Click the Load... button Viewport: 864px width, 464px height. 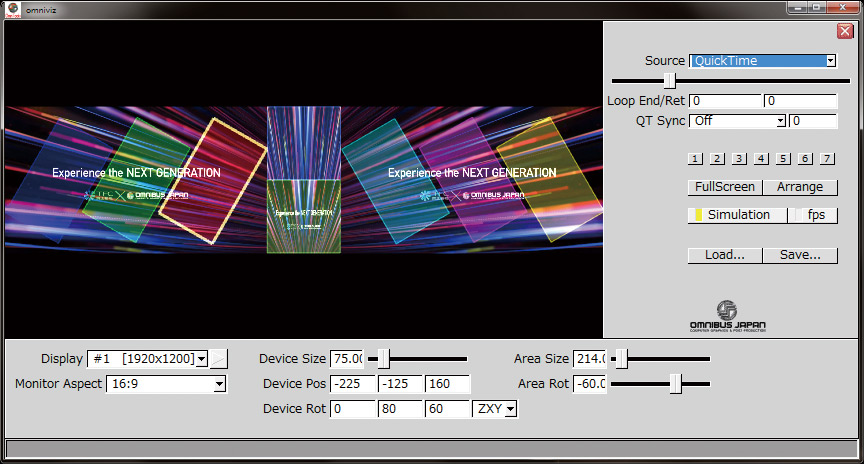coord(725,255)
